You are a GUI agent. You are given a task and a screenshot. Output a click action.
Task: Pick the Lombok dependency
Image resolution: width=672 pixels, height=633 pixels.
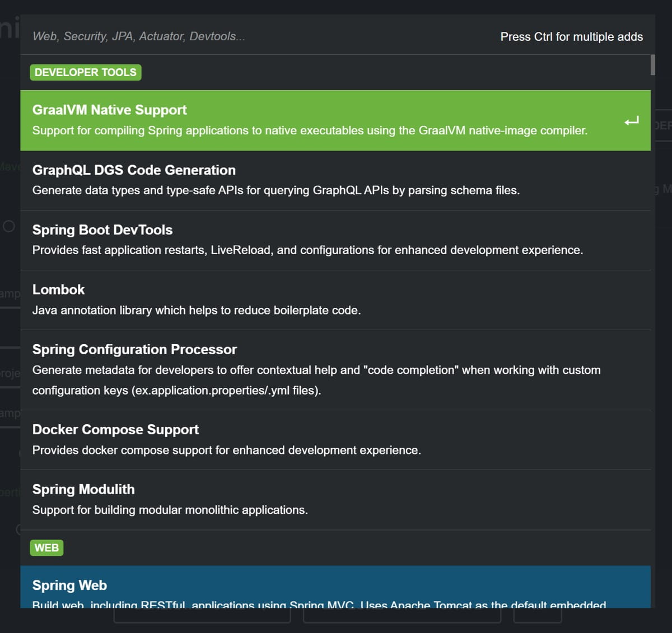point(59,290)
